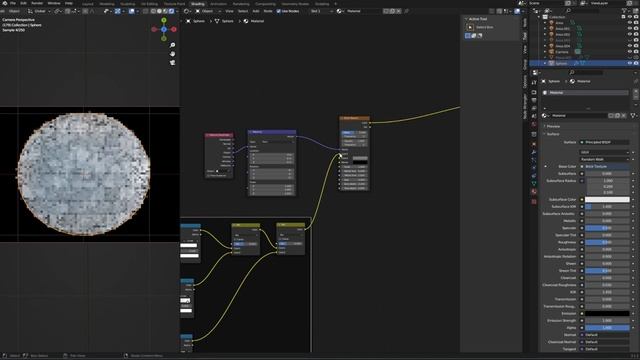The image size is (640, 360).
Task: Open the node editor Node menu
Action: [x=268, y=11]
